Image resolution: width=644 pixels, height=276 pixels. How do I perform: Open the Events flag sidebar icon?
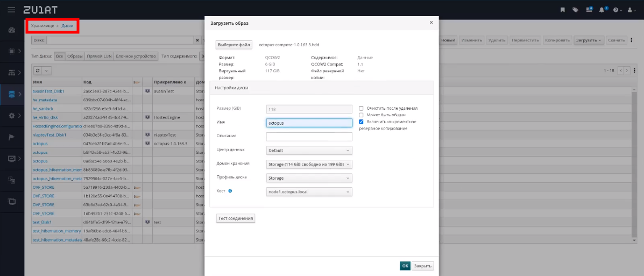click(x=11, y=137)
